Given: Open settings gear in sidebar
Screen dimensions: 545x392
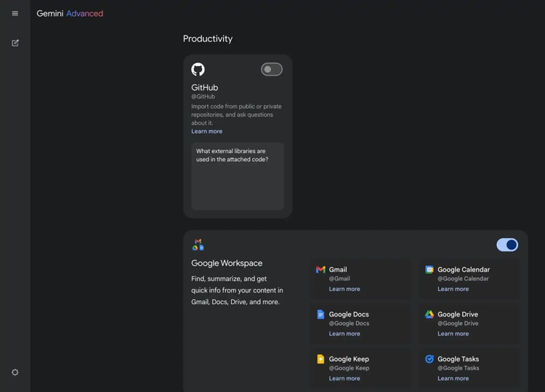Looking at the screenshot, I should click(x=15, y=372).
